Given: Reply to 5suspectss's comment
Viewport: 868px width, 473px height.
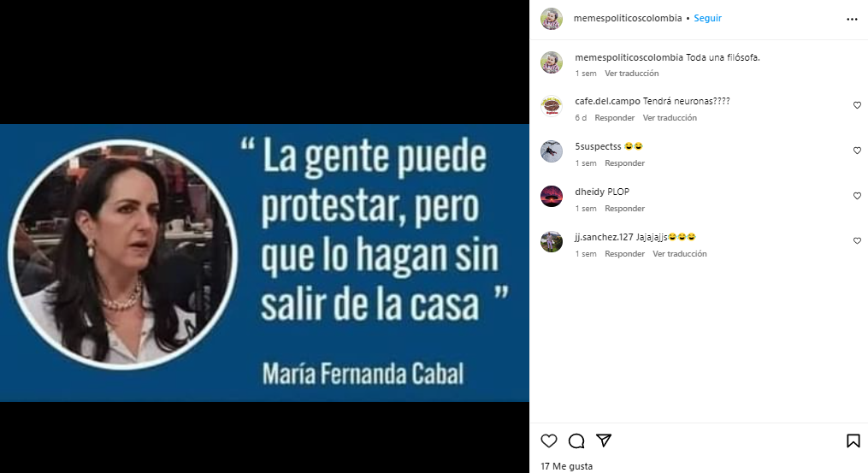Looking at the screenshot, I should (x=624, y=163).
